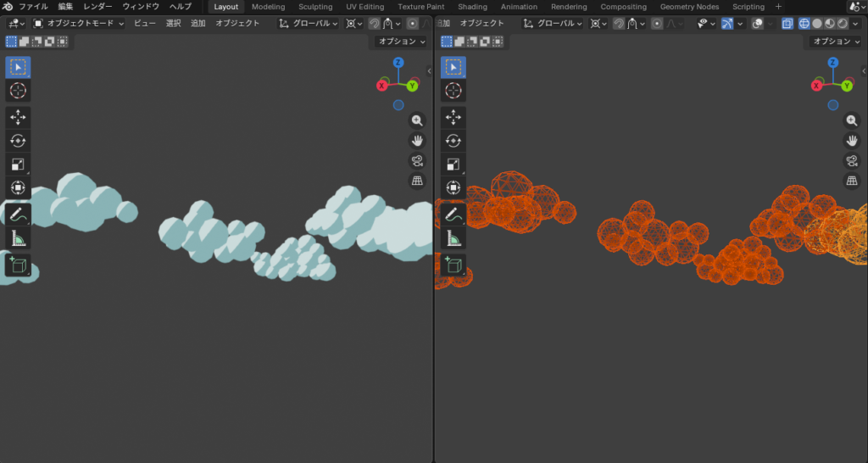Click the 3D Cursor tool in right viewport

coord(453,90)
